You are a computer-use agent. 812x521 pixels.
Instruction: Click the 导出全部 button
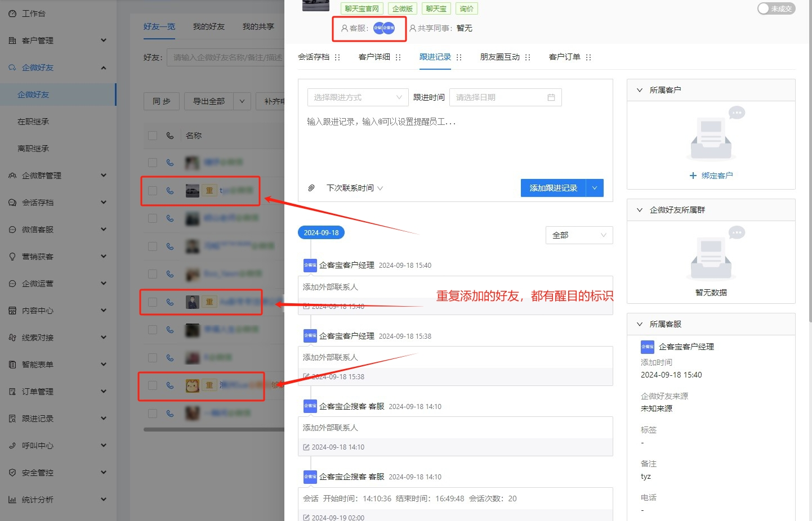coord(209,101)
